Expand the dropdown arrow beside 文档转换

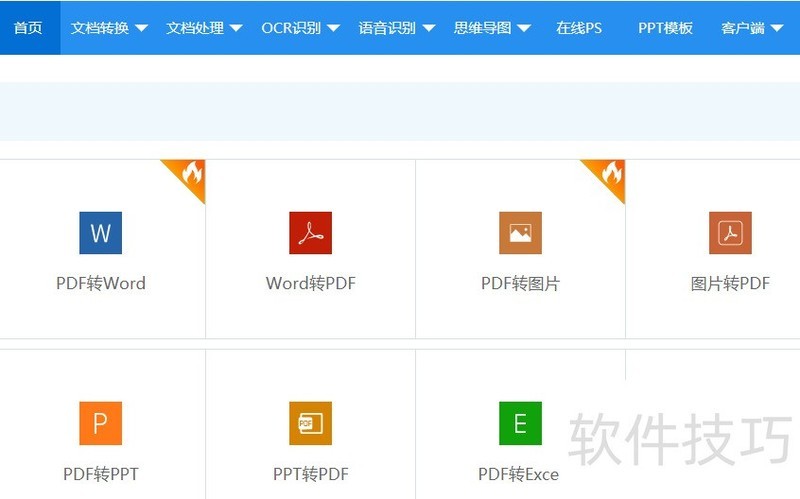(x=141, y=28)
